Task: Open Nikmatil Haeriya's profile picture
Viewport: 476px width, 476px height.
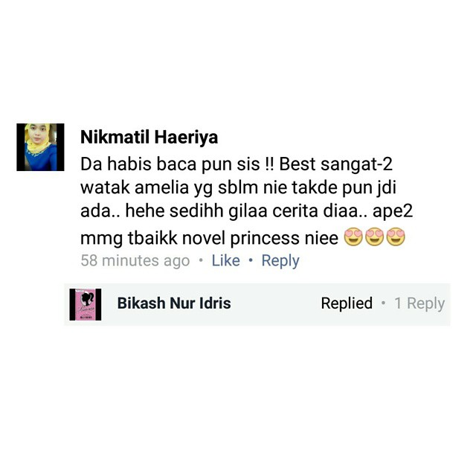Action: (40, 147)
